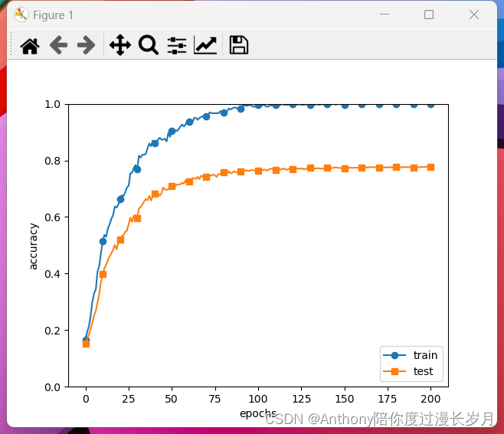Click the 'epochs' x-axis label
The height and width of the screenshot is (434, 504).
click(258, 413)
